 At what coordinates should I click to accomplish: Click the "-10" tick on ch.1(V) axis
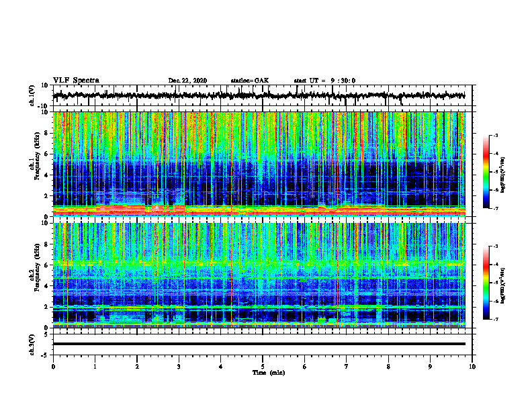(x=44, y=106)
